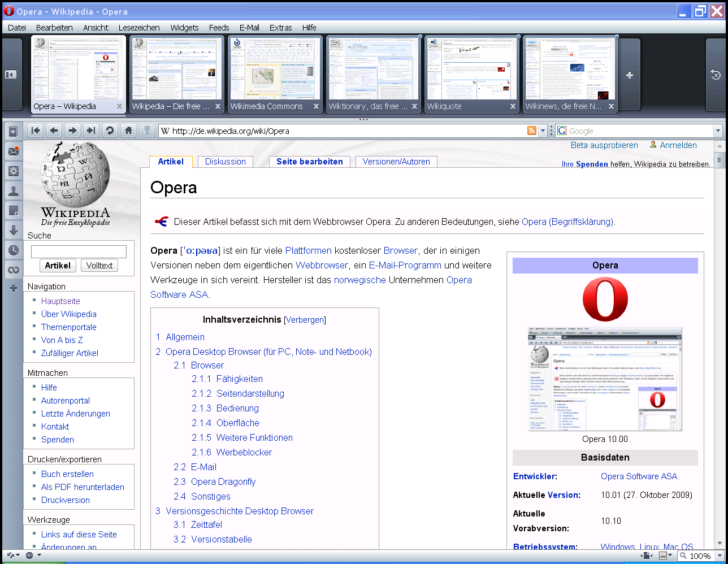Click the Fast Forward navigation button
Screen dimensions: 728x564
[x=91, y=131]
